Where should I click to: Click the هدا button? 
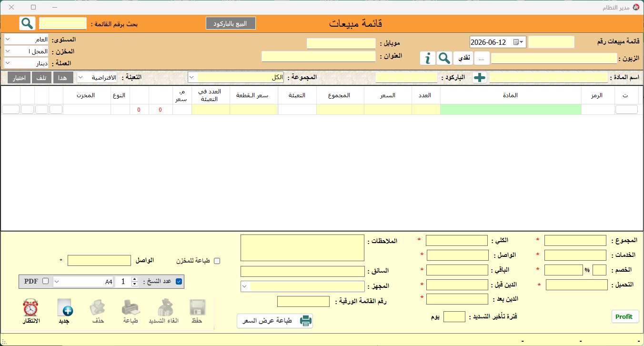tap(63, 78)
